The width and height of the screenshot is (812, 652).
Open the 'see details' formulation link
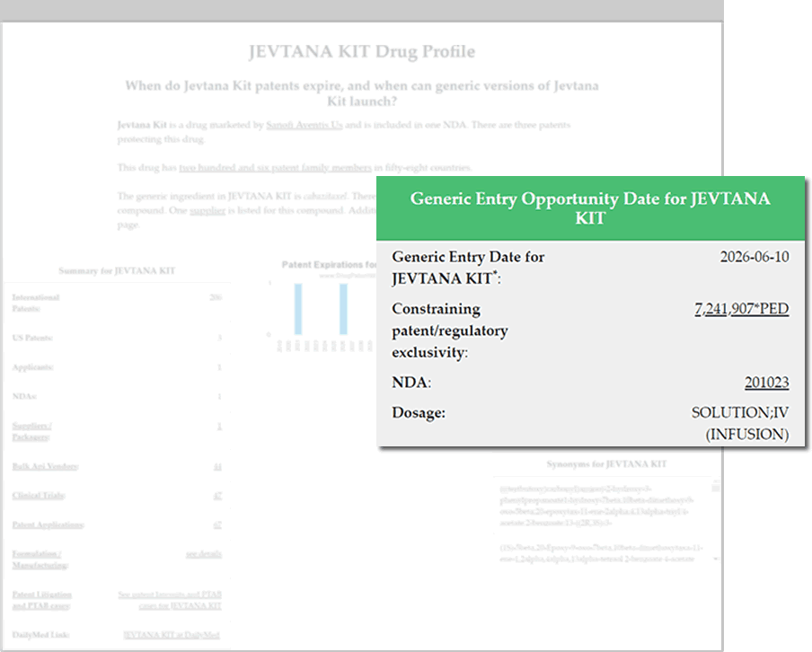(x=204, y=554)
